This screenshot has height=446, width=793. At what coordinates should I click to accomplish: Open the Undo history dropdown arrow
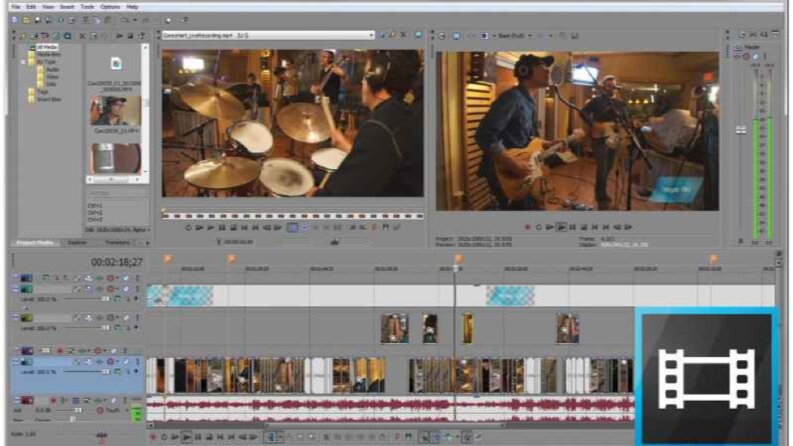pos(135,20)
